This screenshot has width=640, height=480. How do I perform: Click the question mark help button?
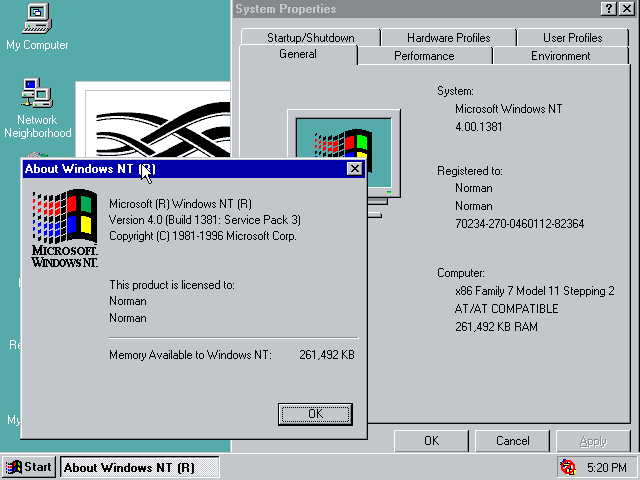click(x=609, y=9)
